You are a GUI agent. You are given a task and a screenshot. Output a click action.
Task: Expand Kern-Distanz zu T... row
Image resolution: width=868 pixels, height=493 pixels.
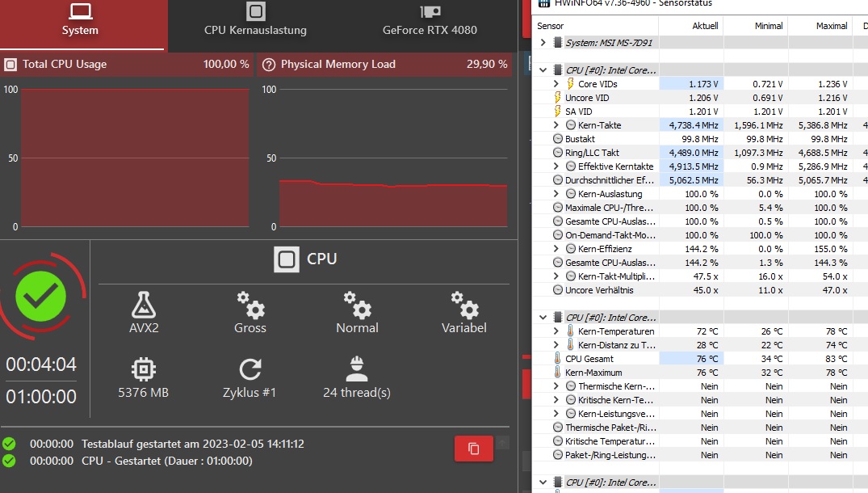[x=556, y=344]
